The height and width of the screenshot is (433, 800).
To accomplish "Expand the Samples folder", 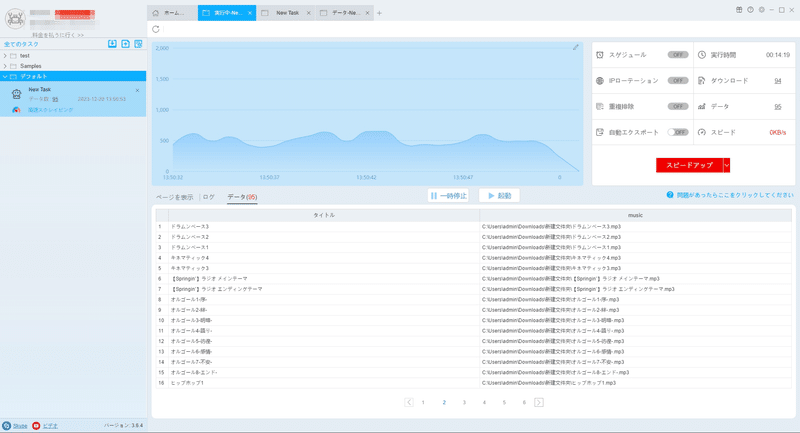I will pos(5,66).
